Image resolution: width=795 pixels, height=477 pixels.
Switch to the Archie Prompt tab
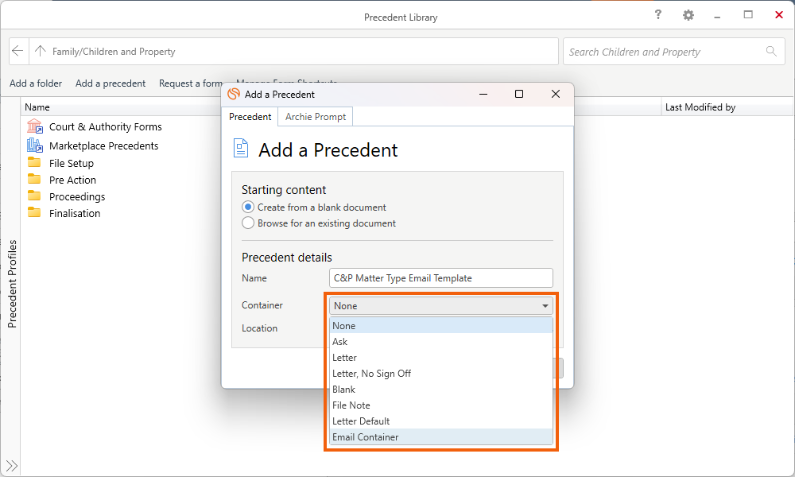coord(315,117)
